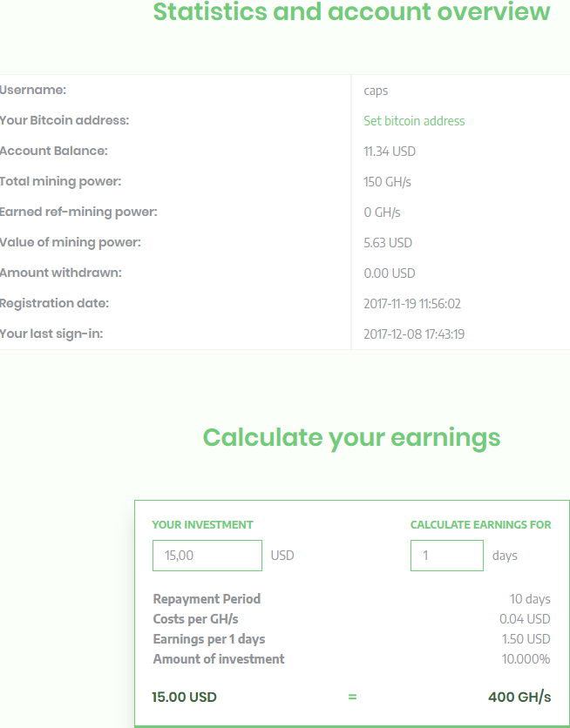Focus the Your Investment amount field

click(207, 556)
